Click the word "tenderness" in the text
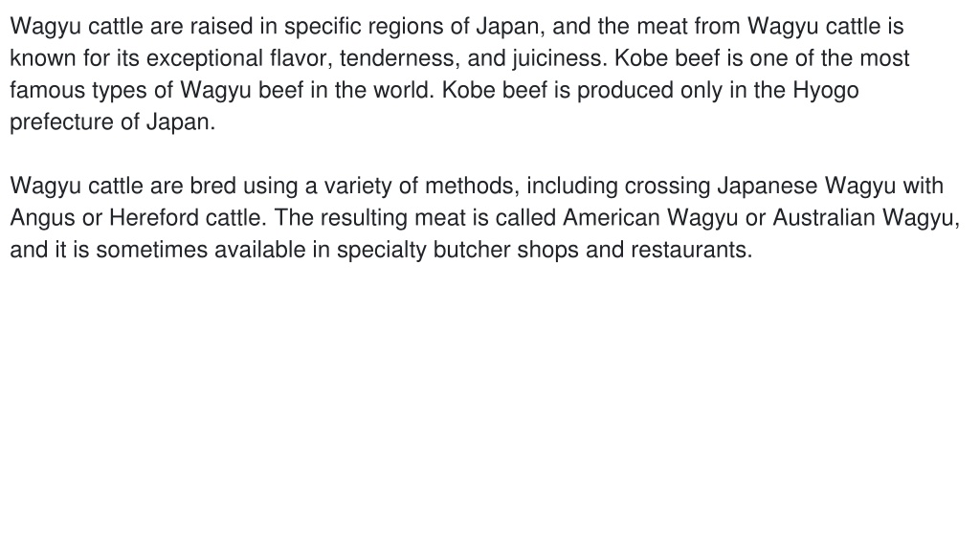The width and height of the screenshot is (980, 551). coord(399,58)
